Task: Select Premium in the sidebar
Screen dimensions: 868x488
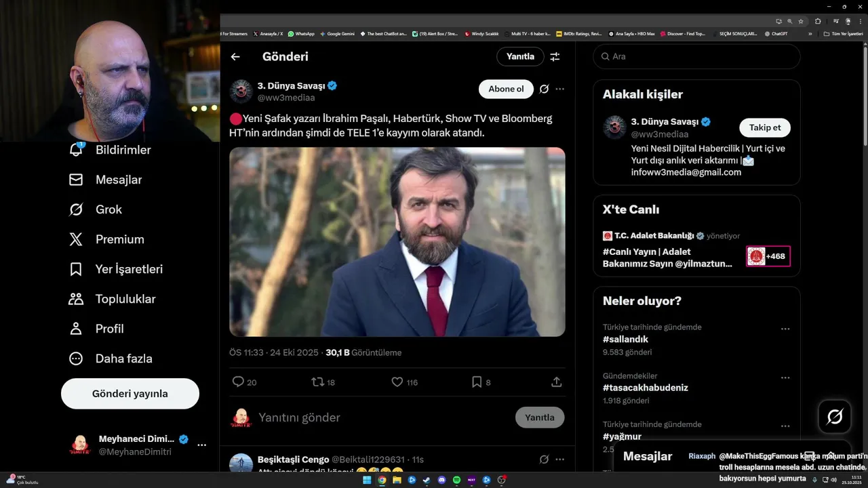Action: [x=106, y=239]
